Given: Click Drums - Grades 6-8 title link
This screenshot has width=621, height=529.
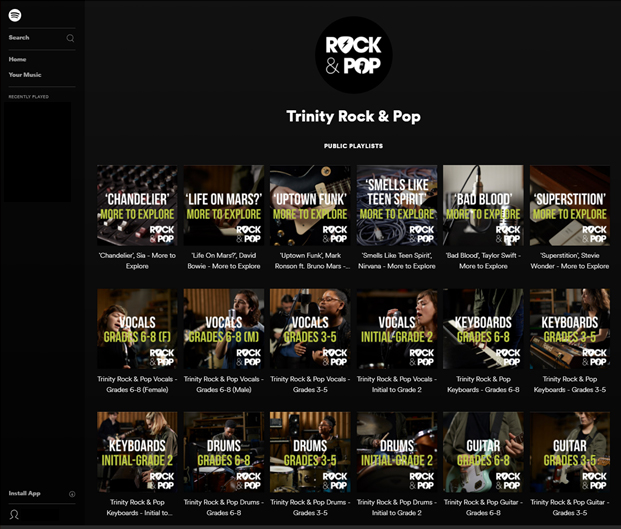Looking at the screenshot, I should [224, 507].
